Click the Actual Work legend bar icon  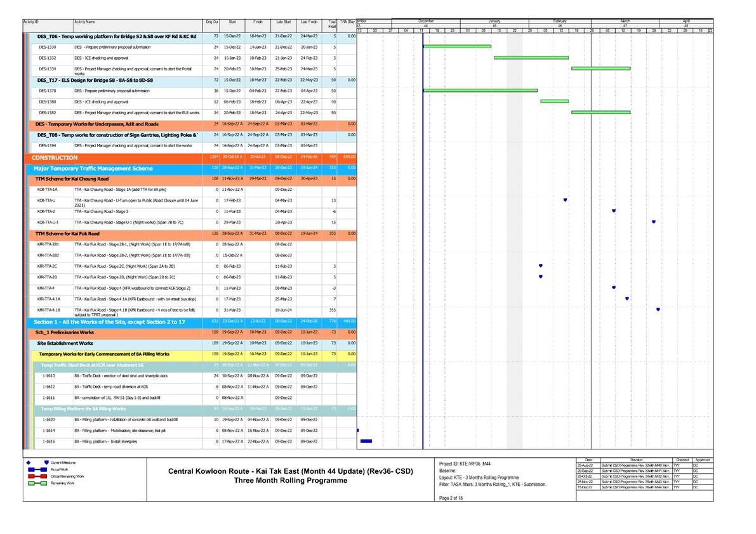pyautogui.click(x=37, y=469)
